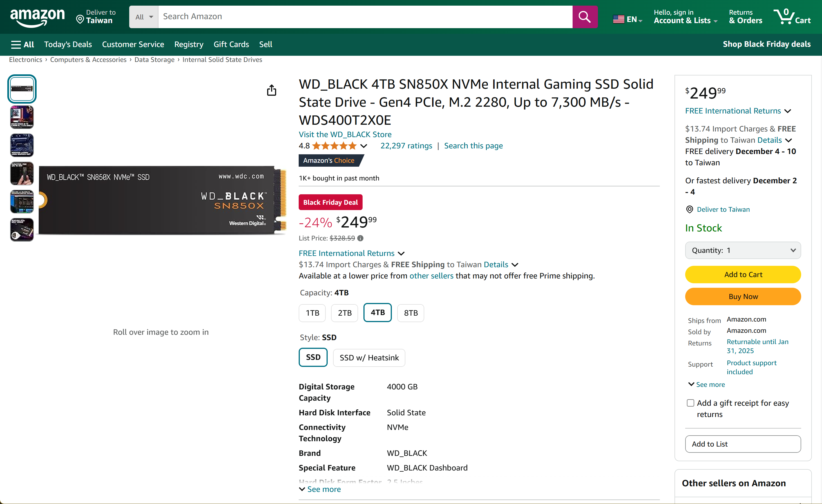The width and height of the screenshot is (822, 504).
Task: Select the 4TB capacity option
Action: [x=378, y=313]
